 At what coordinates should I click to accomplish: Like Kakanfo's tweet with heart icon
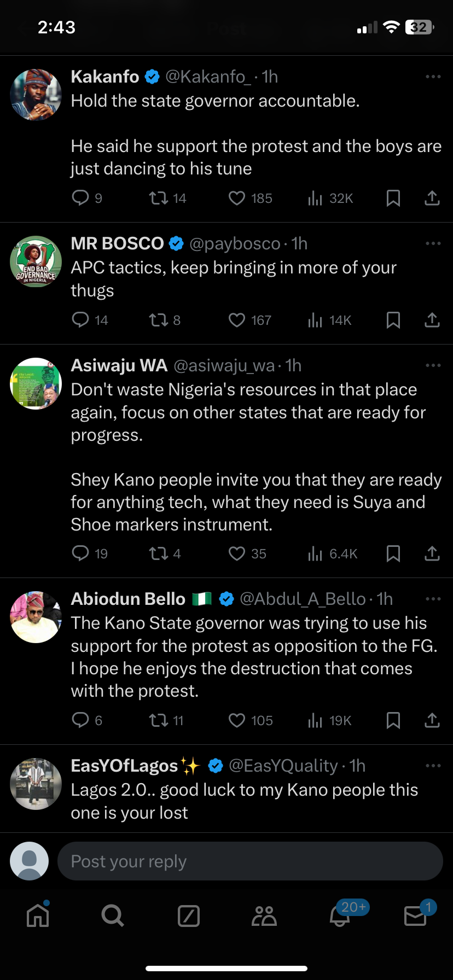(x=237, y=198)
